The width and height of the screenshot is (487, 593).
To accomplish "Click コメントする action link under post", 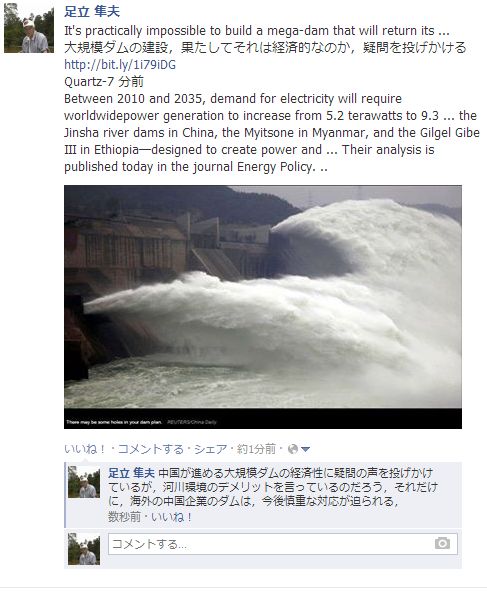I will click(x=150, y=449).
